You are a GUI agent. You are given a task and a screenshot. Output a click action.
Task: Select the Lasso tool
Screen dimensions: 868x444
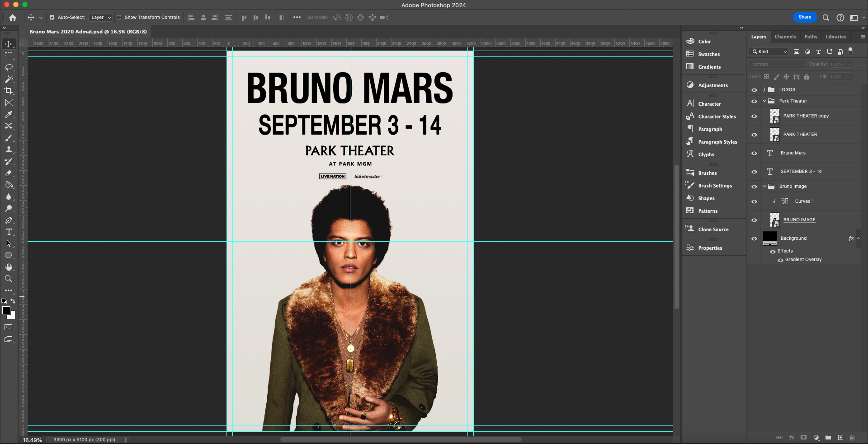[9, 67]
